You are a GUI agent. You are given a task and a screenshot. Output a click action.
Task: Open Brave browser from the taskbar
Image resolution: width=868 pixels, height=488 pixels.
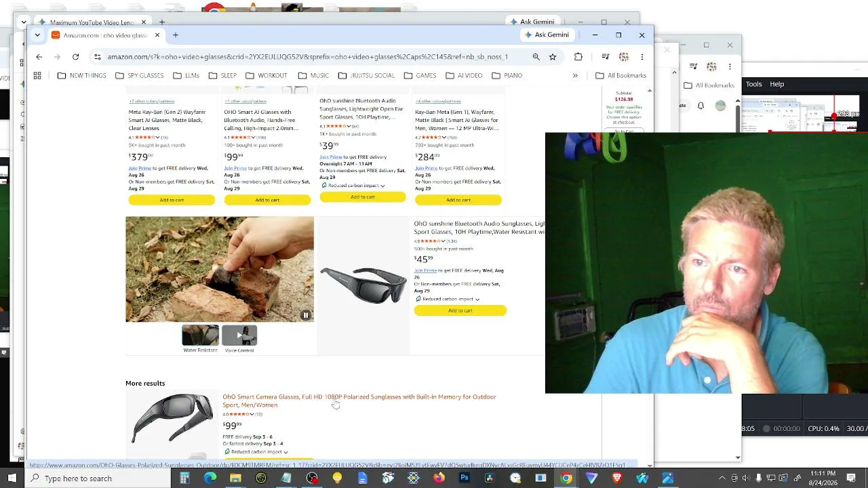point(617,479)
